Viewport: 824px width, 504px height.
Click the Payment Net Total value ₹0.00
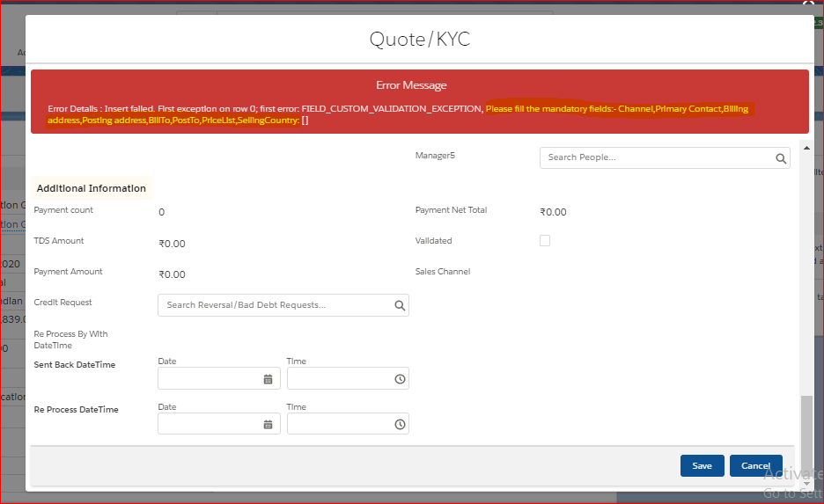[x=554, y=212]
